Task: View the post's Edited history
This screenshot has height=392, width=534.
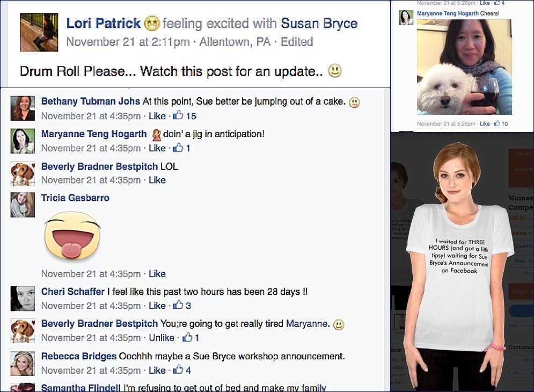Action: [297, 41]
